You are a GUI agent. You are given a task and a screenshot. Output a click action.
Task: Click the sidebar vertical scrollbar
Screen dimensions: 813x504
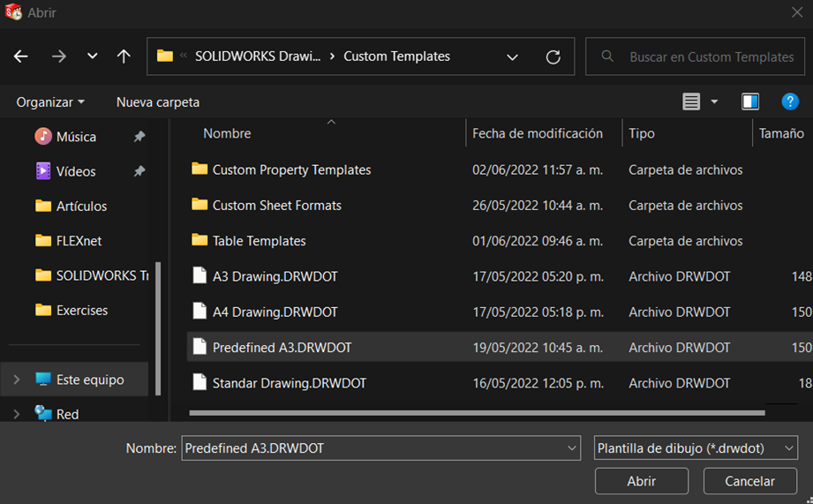[x=158, y=328]
